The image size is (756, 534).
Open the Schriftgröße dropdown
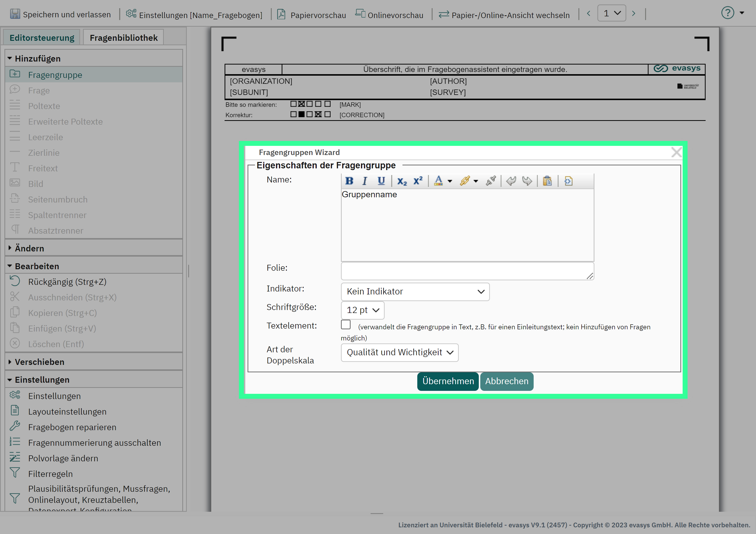[x=362, y=310]
